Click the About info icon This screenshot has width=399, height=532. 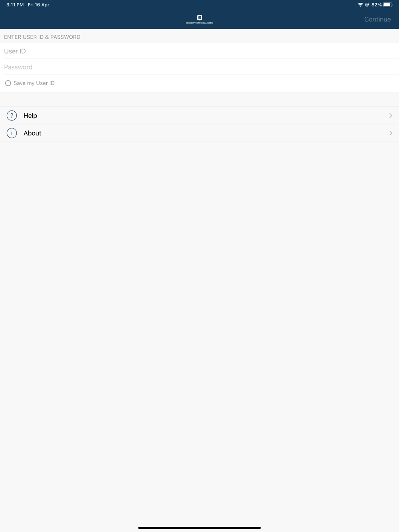tap(12, 133)
